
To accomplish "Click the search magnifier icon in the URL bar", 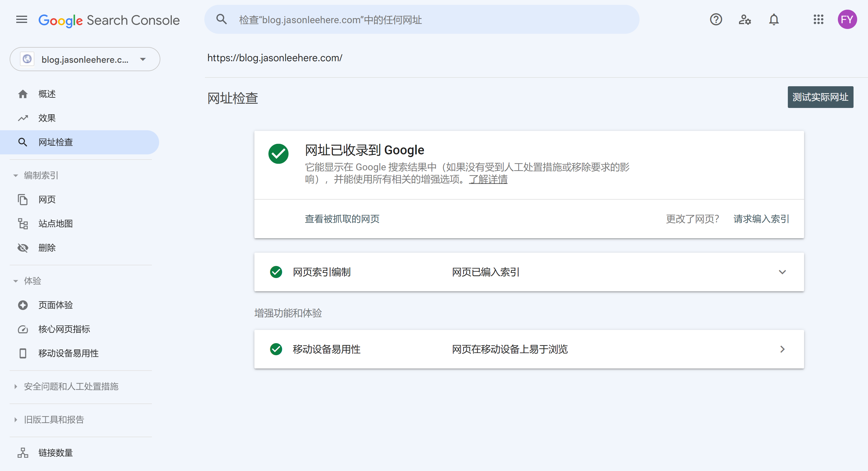I will coord(222,19).
